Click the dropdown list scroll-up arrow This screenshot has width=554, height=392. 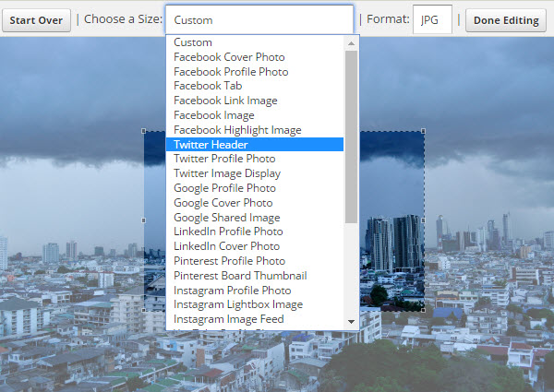coord(351,43)
